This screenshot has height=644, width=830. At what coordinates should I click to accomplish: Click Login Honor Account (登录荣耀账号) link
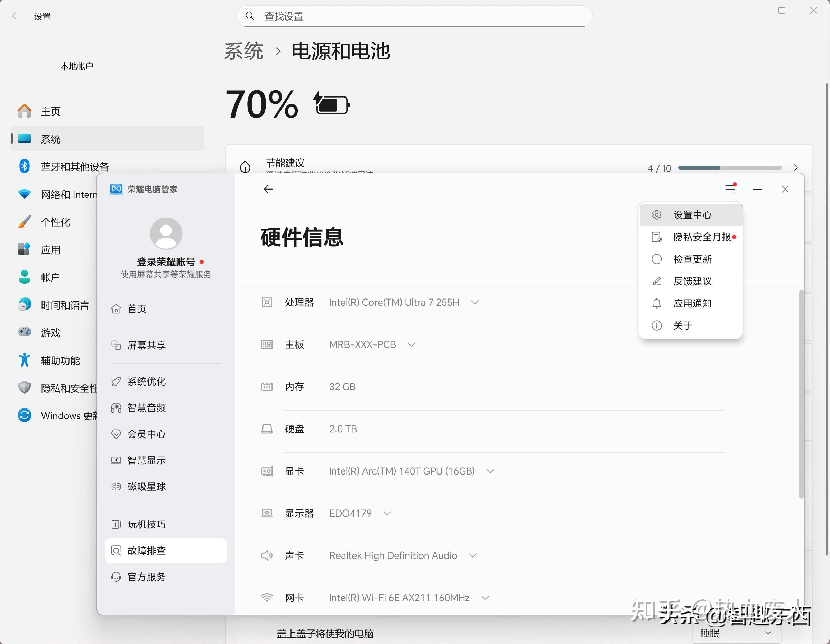[166, 262]
